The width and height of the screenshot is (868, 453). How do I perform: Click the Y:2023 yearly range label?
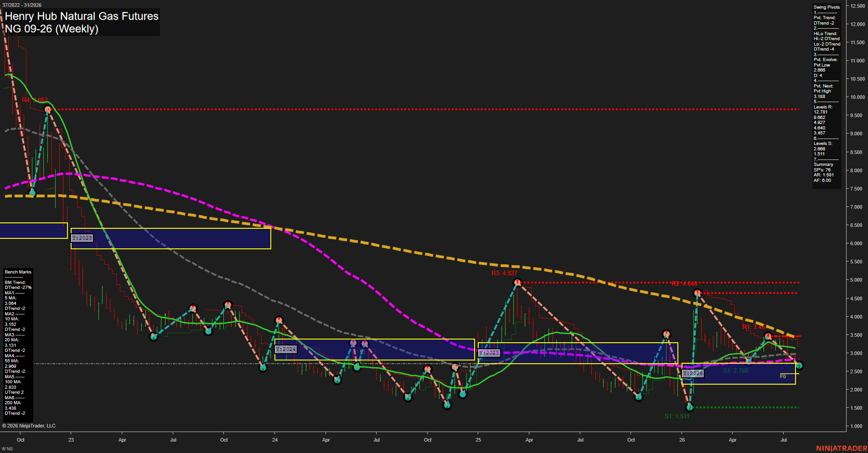coord(82,238)
